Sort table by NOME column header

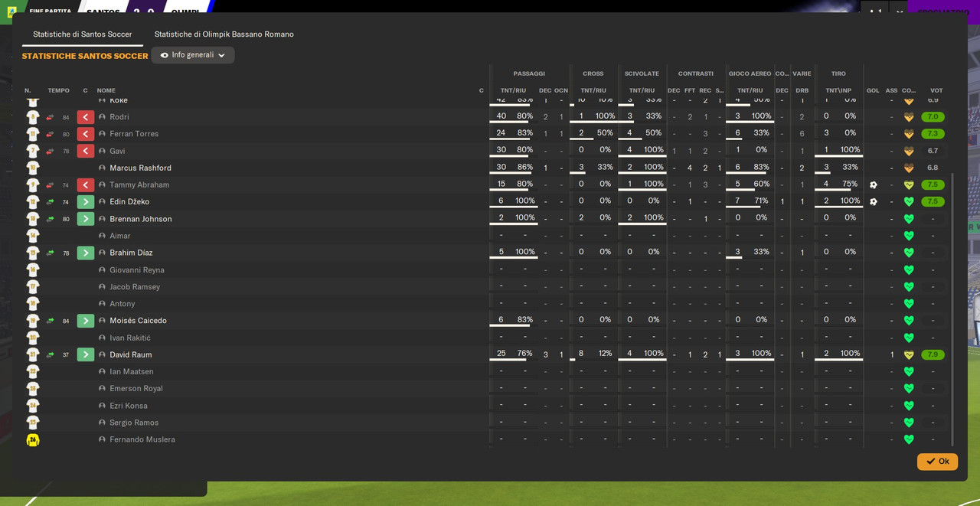106,90
